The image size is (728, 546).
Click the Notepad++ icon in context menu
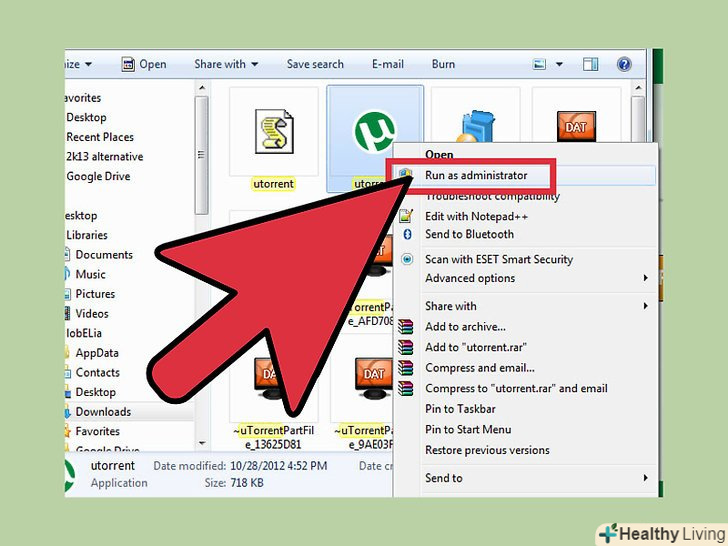pos(406,216)
